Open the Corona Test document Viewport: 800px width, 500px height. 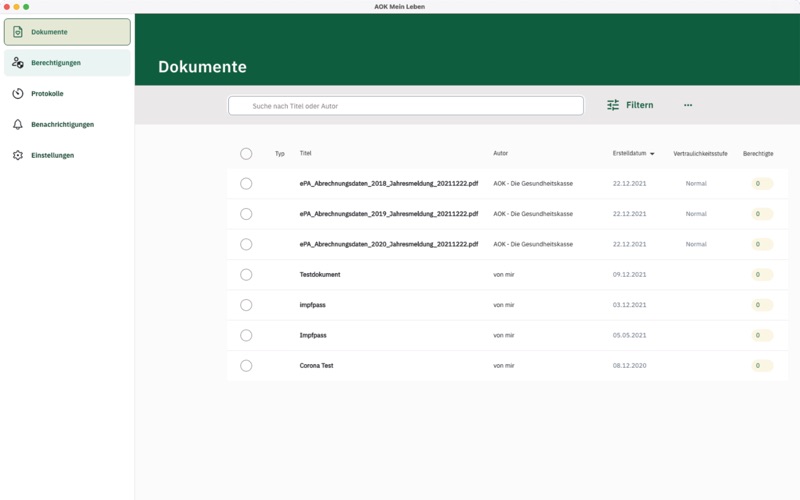point(316,365)
